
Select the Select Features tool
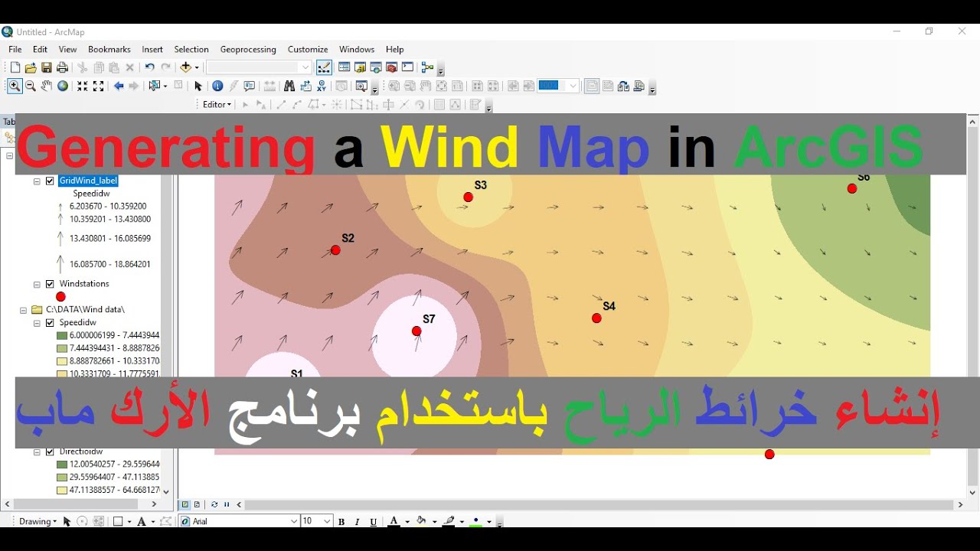coord(156,86)
